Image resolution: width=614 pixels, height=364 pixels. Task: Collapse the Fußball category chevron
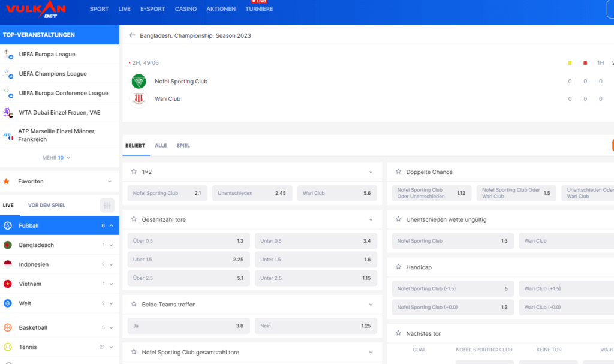point(111,225)
